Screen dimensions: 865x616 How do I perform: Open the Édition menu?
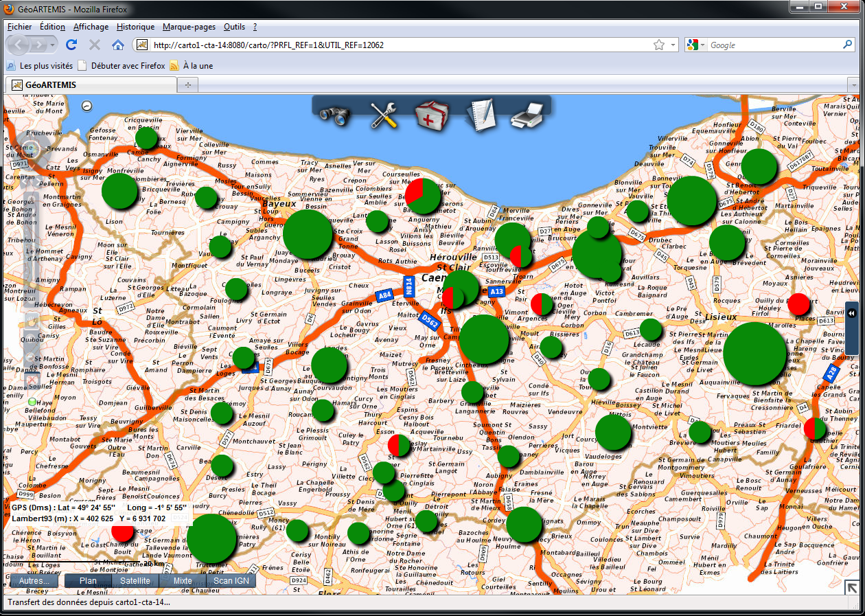[x=52, y=27]
